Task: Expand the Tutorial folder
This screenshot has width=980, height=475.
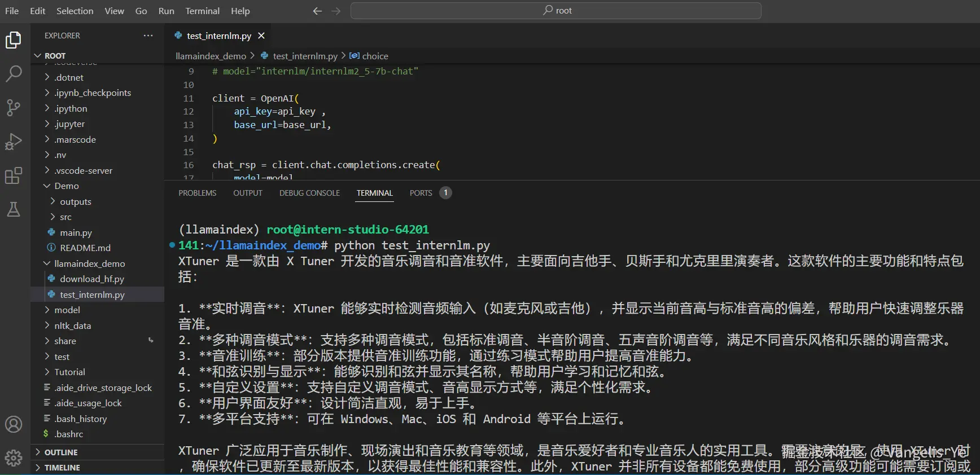Action: 47,372
